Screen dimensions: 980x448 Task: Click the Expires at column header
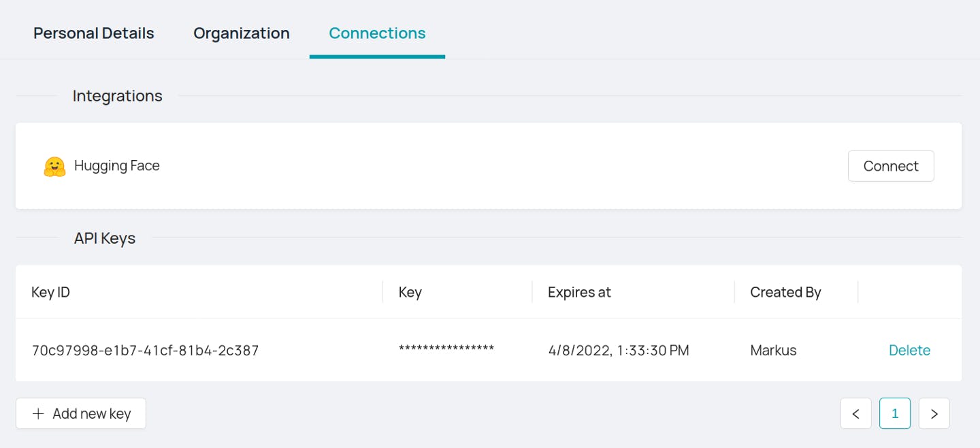click(579, 292)
